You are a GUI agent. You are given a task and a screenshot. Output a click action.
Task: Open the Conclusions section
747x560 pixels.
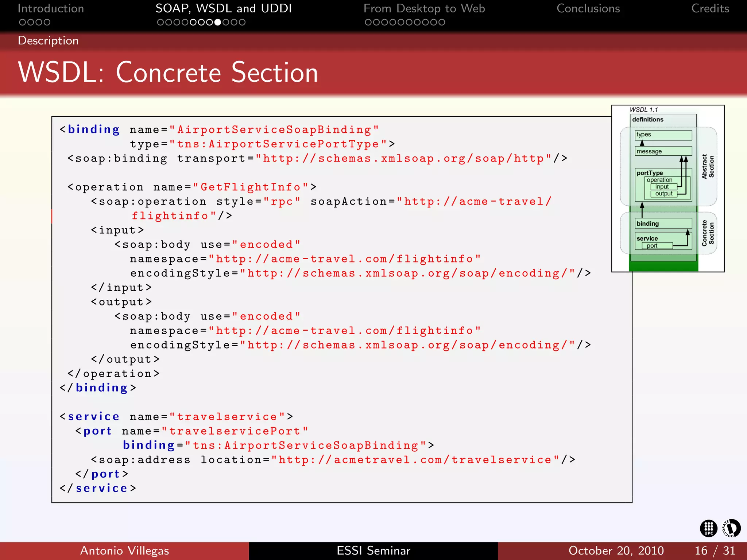tap(588, 8)
